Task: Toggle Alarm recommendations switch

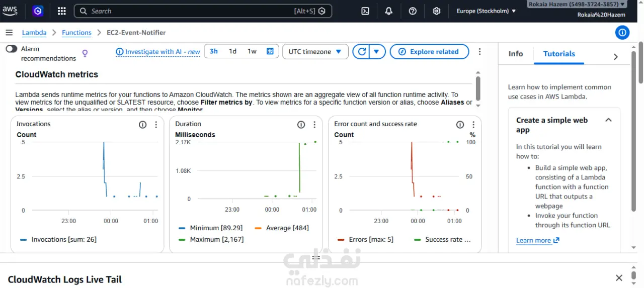Action: pyautogui.click(x=11, y=49)
